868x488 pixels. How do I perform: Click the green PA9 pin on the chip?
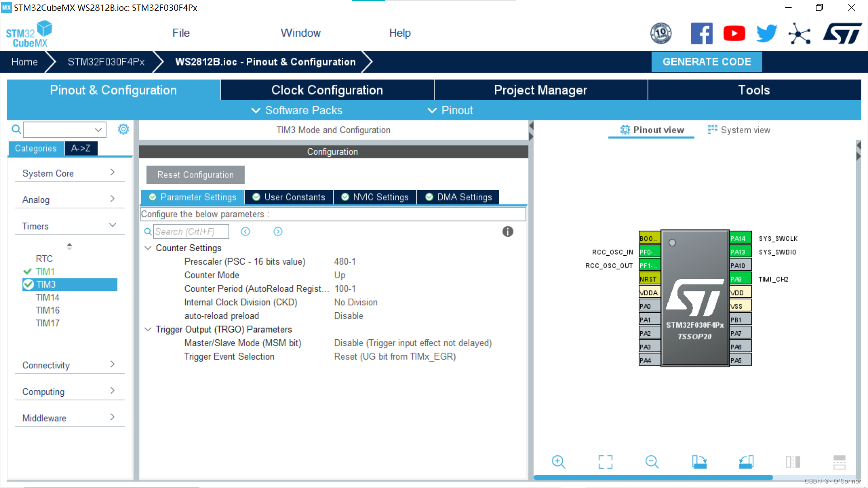click(740, 279)
